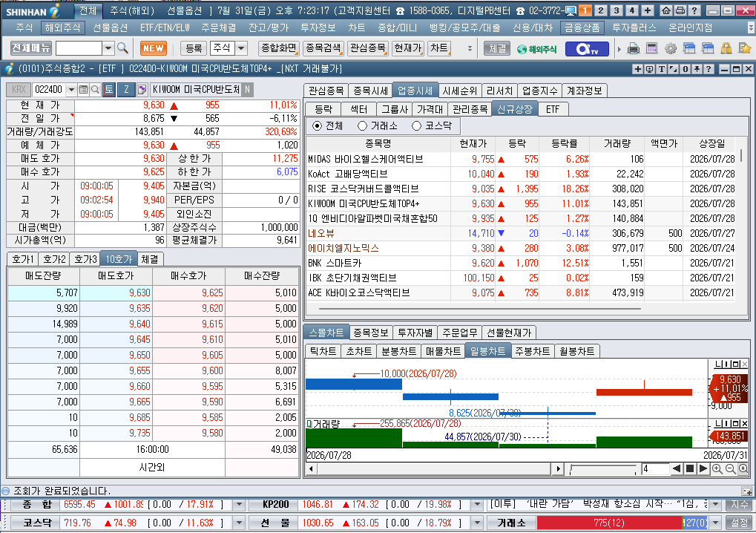Image resolution: width=756 pixels, height=533 pixels.
Task: Open the KP200 ticker dropdown
Action: [477, 505]
